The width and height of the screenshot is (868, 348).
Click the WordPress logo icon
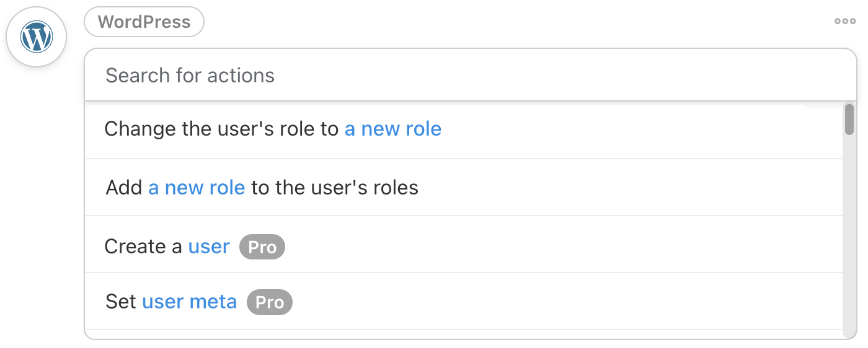(37, 37)
